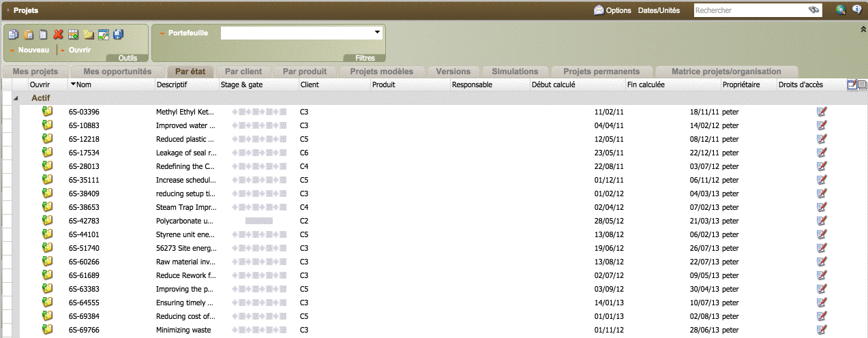Open the Versions tab
Image resolution: width=868 pixels, height=338 pixels.
tap(453, 72)
